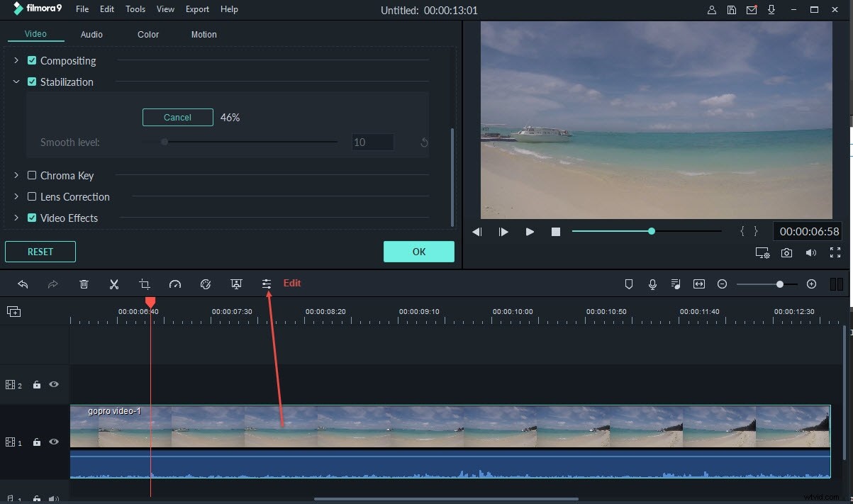This screenshot has height=504, width=853.
Task: Disable the Video Effects checkbox
Action: [32, 218]
